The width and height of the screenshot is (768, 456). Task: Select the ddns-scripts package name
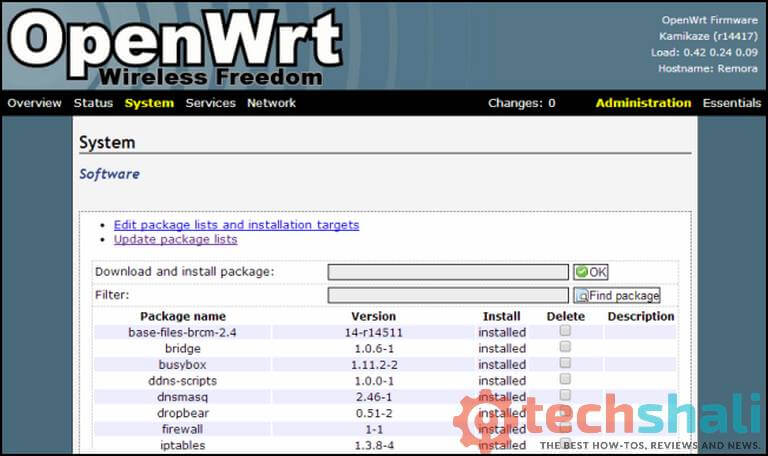coord(182,381)
